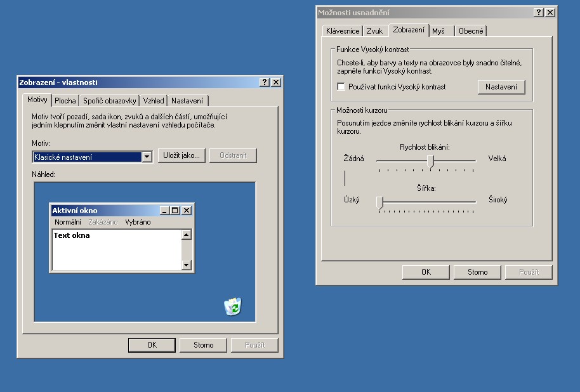This screenshot has width=580, height=392.
Task: Open the Klávesnice tab
Action: [x=343, y=31]
